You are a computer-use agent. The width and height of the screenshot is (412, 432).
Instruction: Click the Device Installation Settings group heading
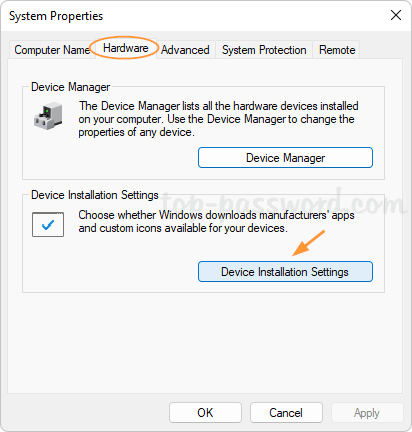pyautogui.click(x=95, y=195)
